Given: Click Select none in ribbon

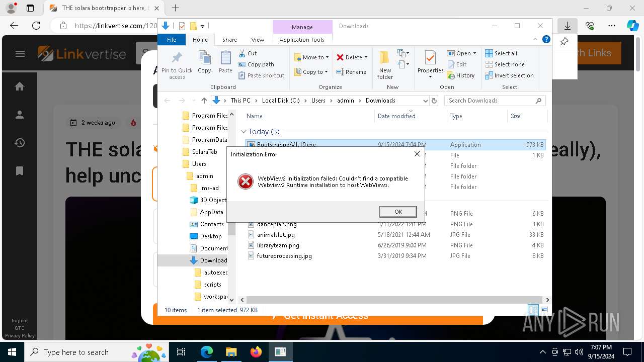Looking at the screenshot, I should click(x=505, y=64).
